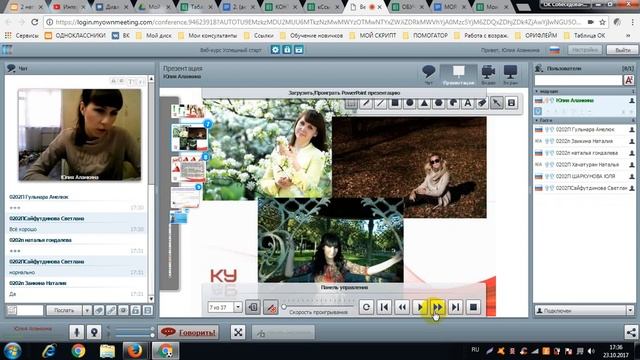640x360 pixels.
Task: Click the save icon in drawing toolbar
Action: tap(511, 103)
